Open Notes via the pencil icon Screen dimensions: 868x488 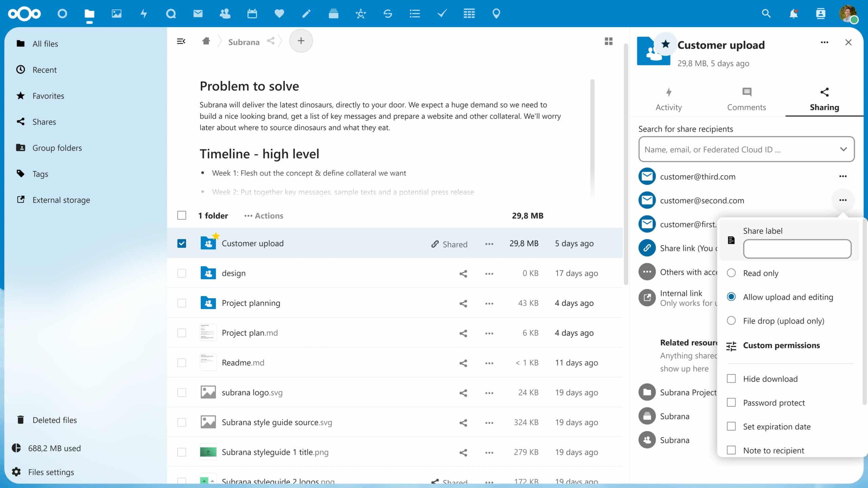(x=306, y=14)
